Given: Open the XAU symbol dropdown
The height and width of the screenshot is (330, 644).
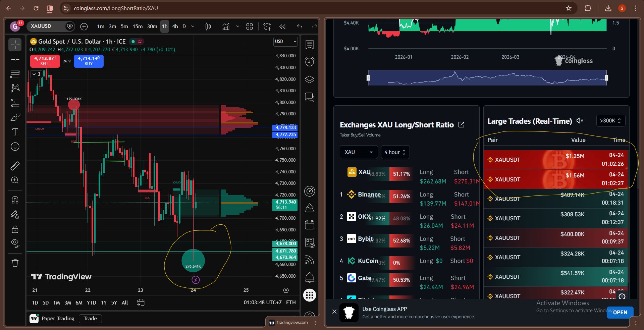Looking at the screenshot, I should click(358, 152).
